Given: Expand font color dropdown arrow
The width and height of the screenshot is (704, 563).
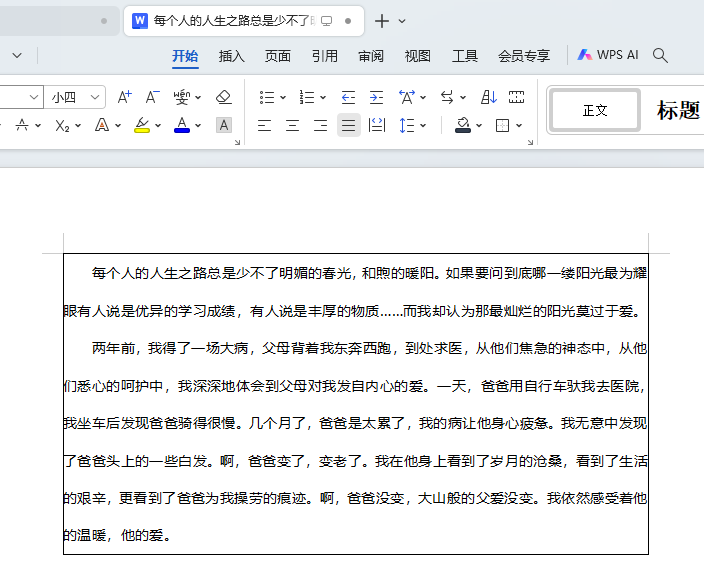Looking at the screenshot, I should click(x=198, y=126).
